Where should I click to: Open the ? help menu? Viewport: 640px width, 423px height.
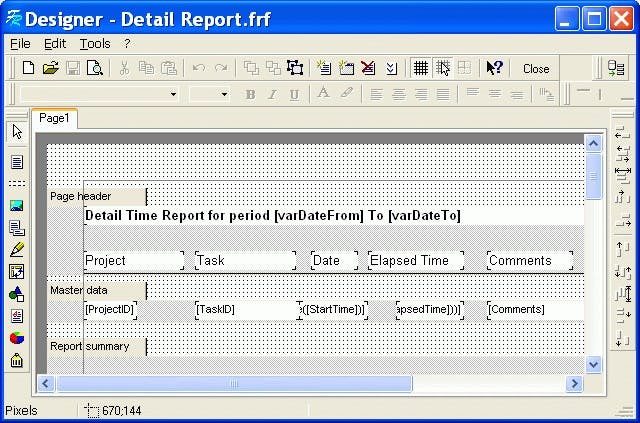127,43
